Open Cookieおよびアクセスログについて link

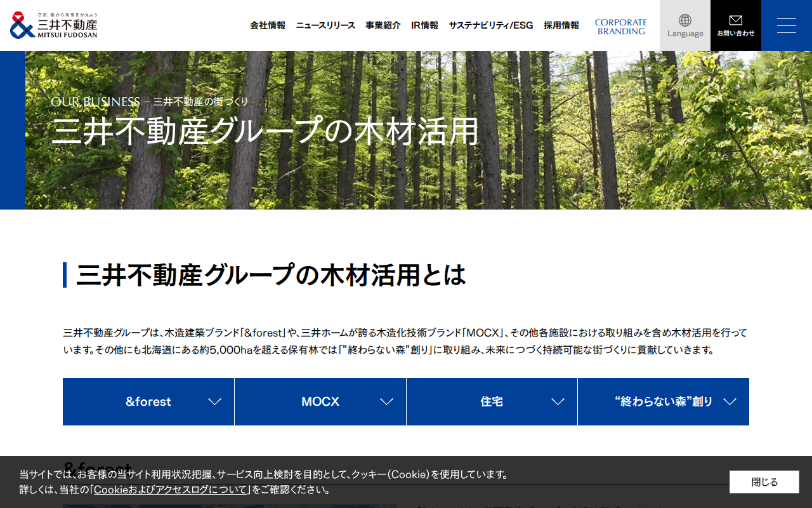pos(171,490)
